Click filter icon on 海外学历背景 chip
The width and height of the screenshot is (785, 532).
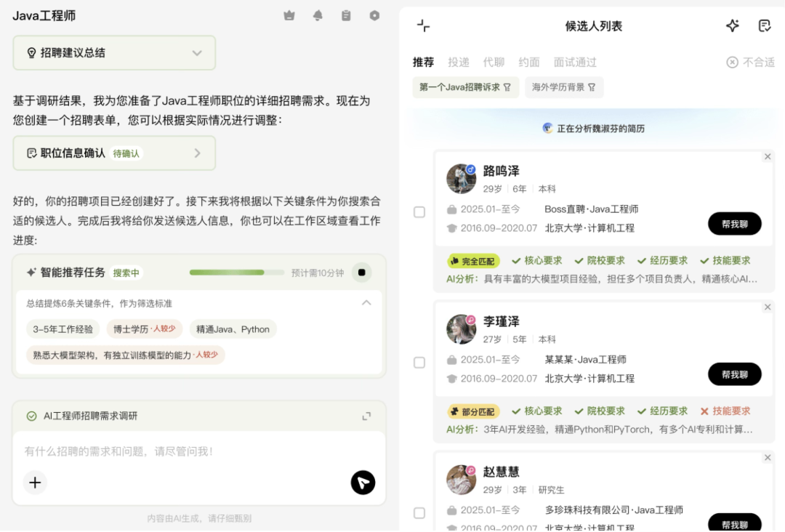coord(592,88)
